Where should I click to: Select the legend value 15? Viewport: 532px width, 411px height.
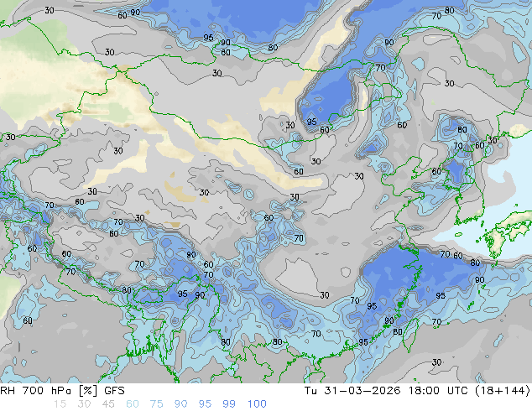(60, 404)
